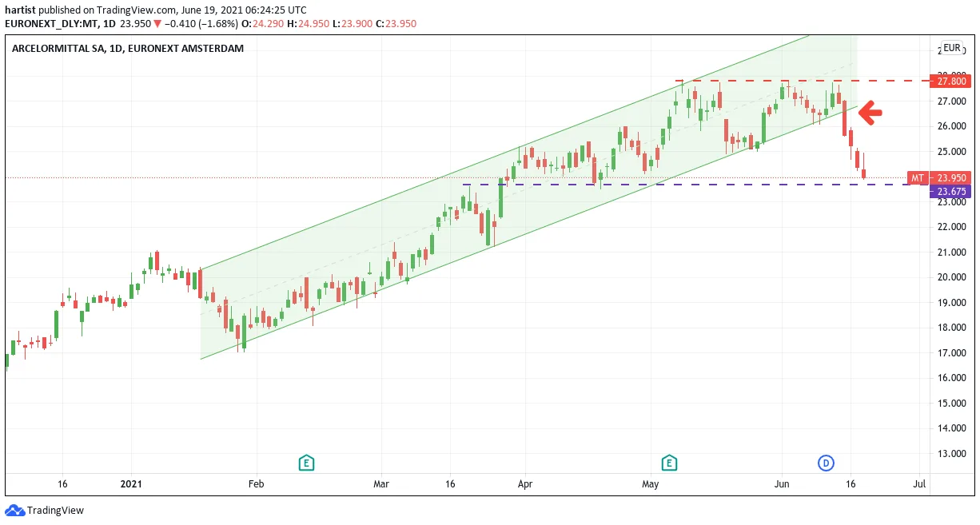Click the green ascending channel upper boundary
The width and height of the screenshot is (980, 525).
(504, 153)
